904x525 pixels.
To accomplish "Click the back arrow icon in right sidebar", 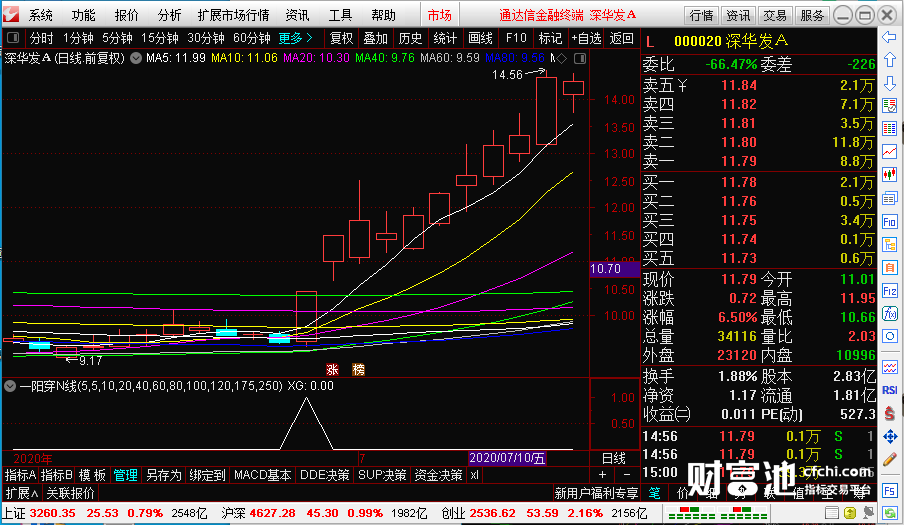I will [x=889, y=37].
